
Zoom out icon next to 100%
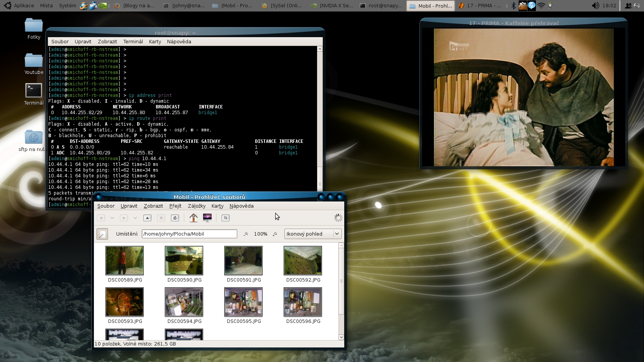pyautogui.click(x=246, y=234)
